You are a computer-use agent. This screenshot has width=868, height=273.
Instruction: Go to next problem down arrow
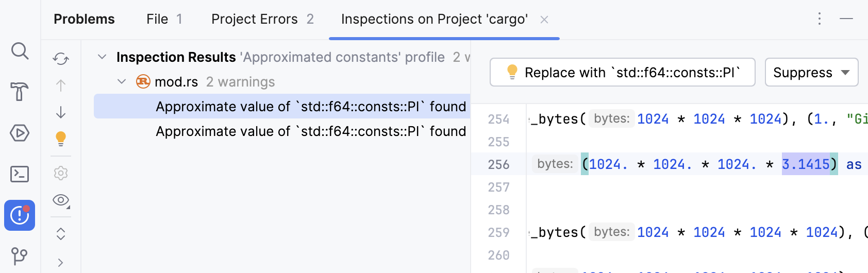[x=61, y=112]
